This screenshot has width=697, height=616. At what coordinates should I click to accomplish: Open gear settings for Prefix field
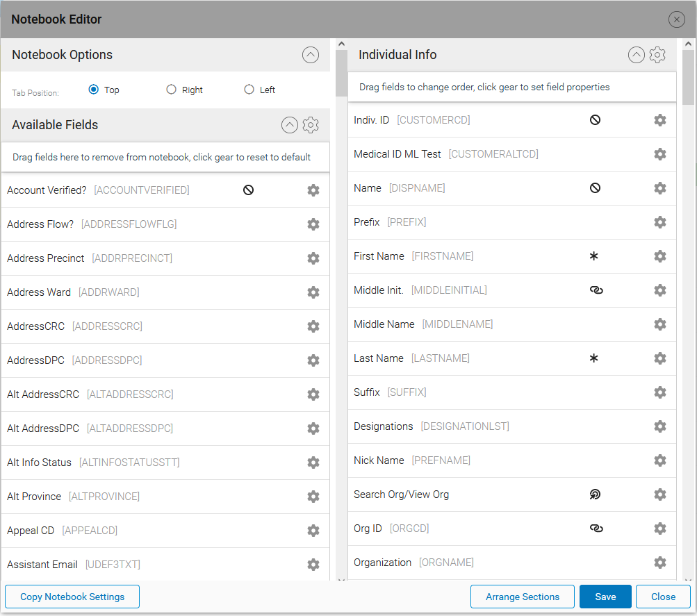(660, 222)
